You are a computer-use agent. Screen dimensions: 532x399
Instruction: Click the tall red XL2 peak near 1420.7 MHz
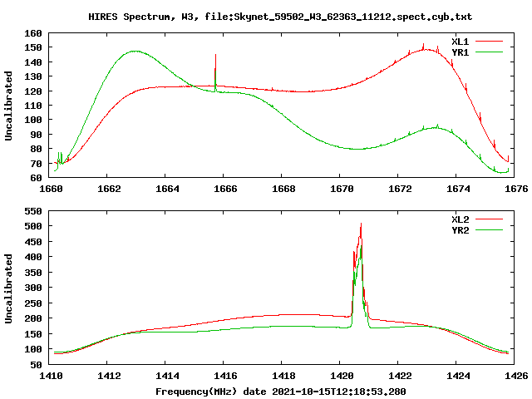click(361, 231)
